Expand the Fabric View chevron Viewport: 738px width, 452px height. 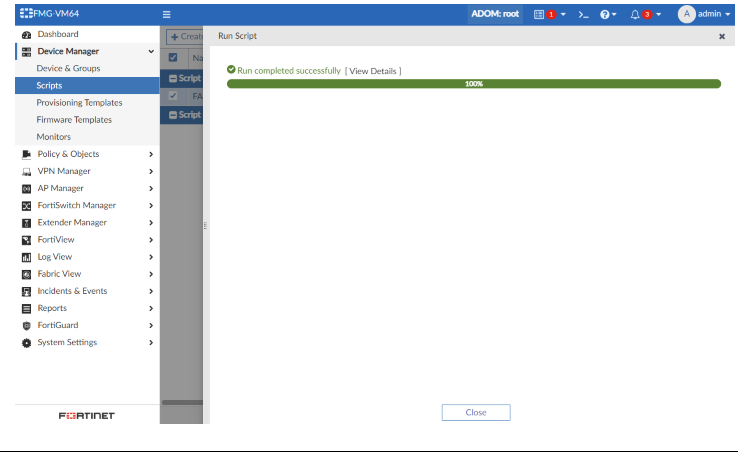click(151, 274)
